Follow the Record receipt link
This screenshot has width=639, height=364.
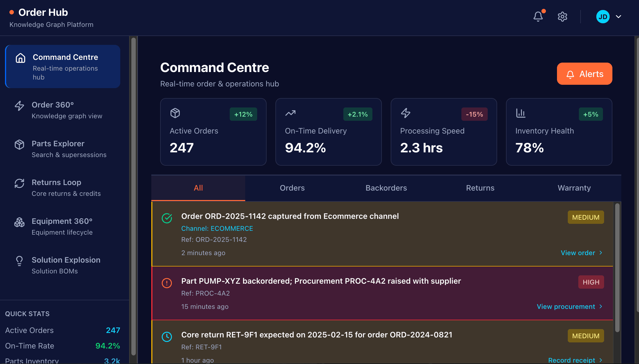tap(576, 360)
